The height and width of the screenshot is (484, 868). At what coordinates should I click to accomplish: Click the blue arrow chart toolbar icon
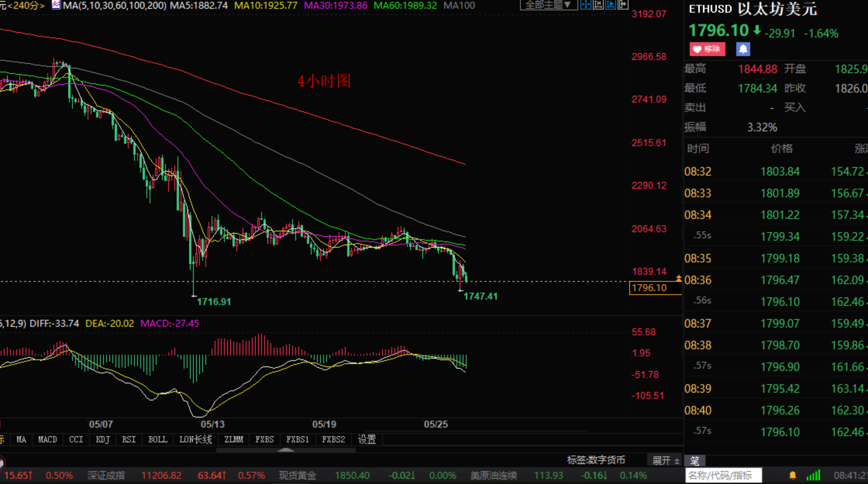(x=610, y=5)
